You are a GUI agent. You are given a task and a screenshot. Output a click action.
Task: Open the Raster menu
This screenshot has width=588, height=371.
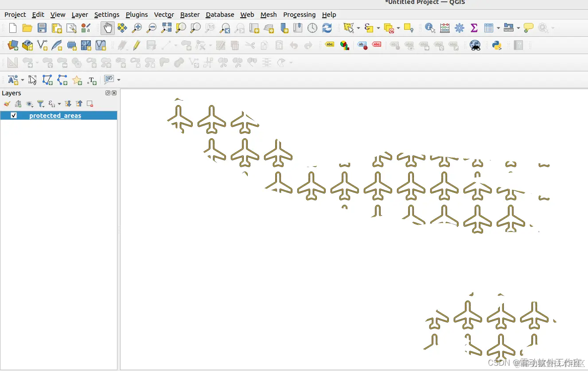(x=190, y=15)
